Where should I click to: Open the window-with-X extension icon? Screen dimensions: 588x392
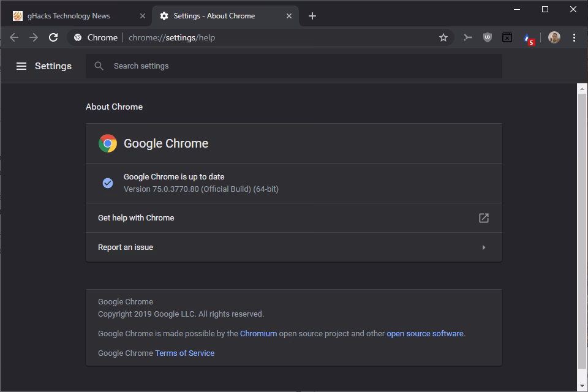(507, 37)
